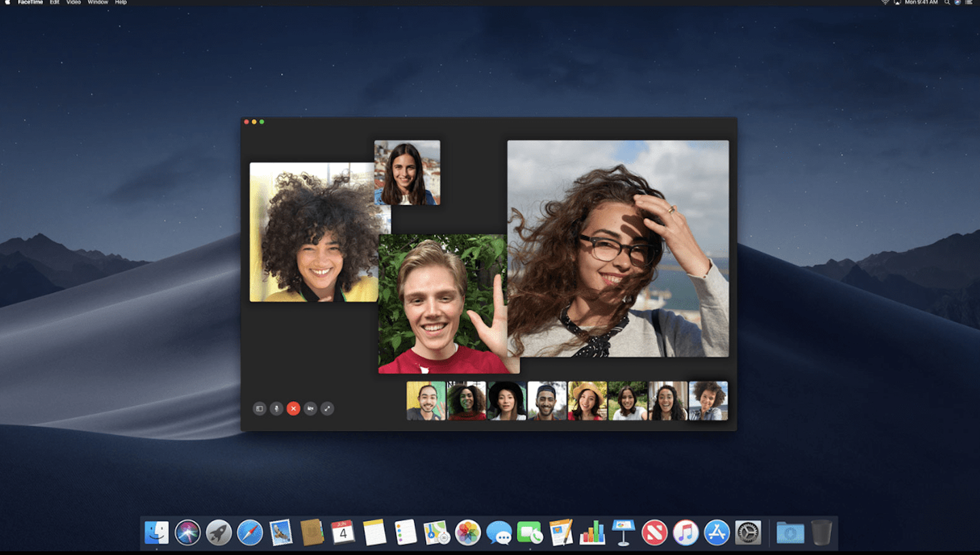Viewport: 980px width, 555px height.
Task: Open Notes in the Dock
Action: [x=374, y=533]
